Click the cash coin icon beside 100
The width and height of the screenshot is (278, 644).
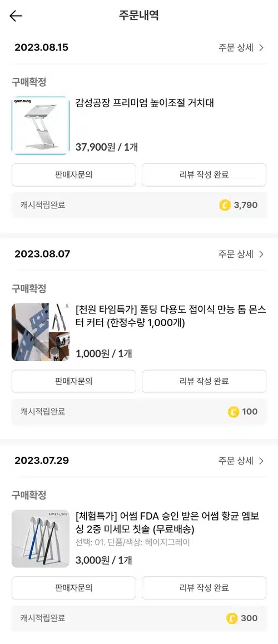(x=233, y=412)
